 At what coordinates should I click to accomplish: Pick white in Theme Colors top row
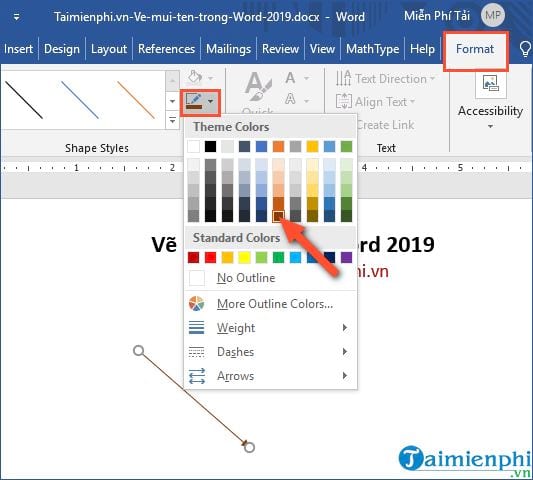pyautogui.click(x=193, y=147)
